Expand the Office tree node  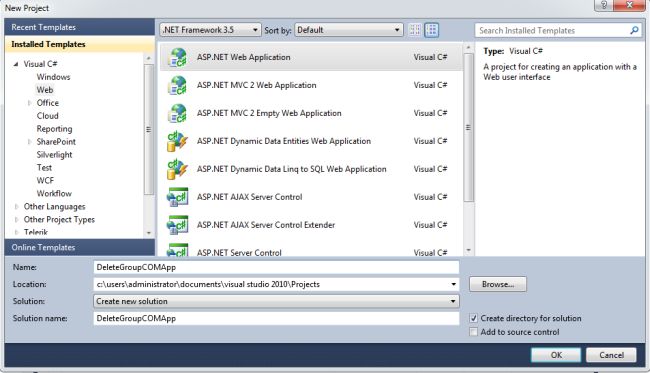pos(29,103)
